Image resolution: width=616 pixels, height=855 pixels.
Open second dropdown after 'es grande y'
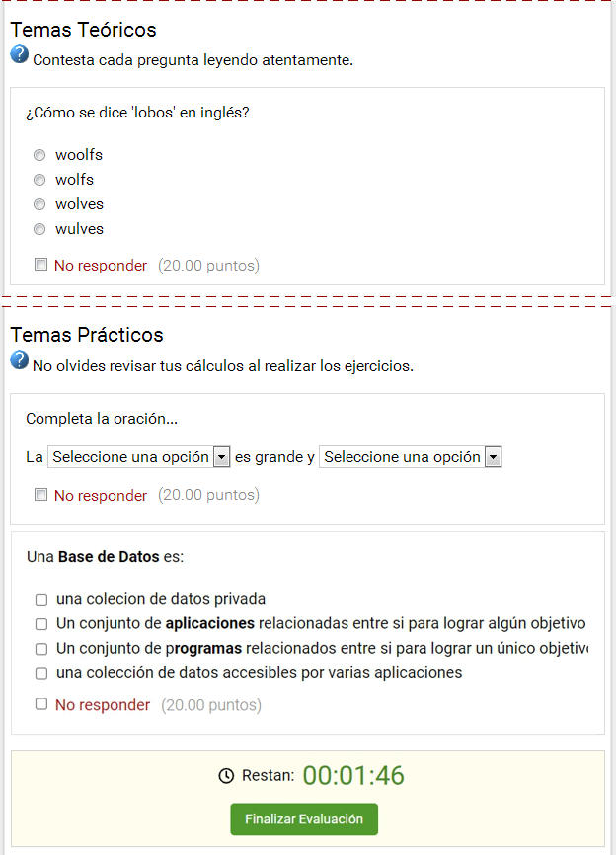(410, 457)
